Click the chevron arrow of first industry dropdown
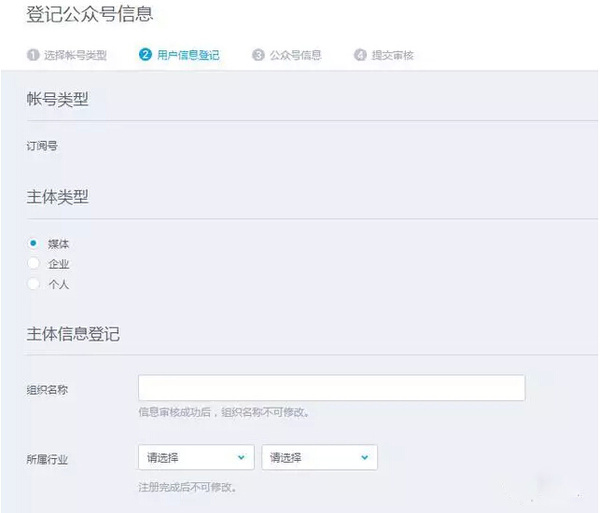 tap(241, 457)
